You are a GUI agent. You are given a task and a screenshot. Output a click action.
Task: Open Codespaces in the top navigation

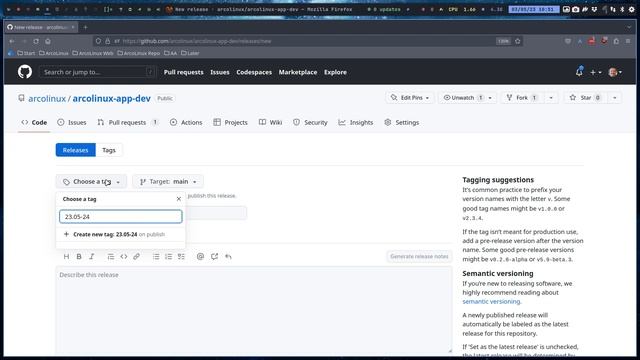click(254, 72)
